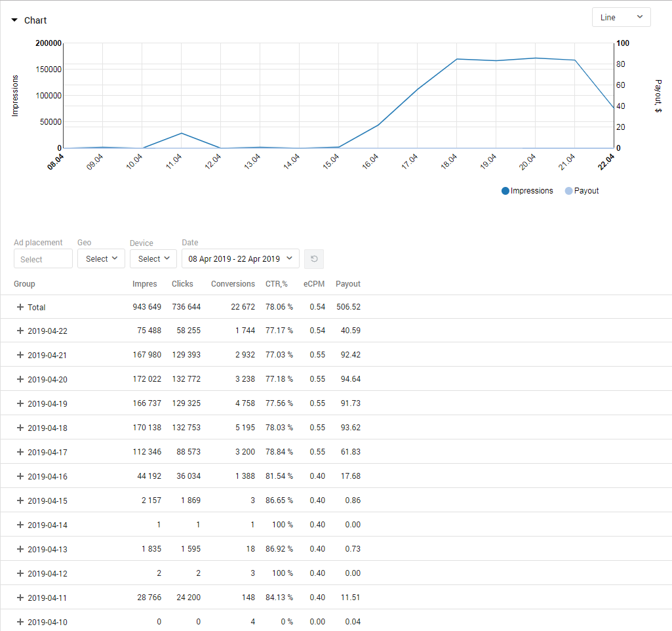This screenshot has width=672, height=631.
Task: Expand the 2019-04-14 row
Action: [20, 525]
